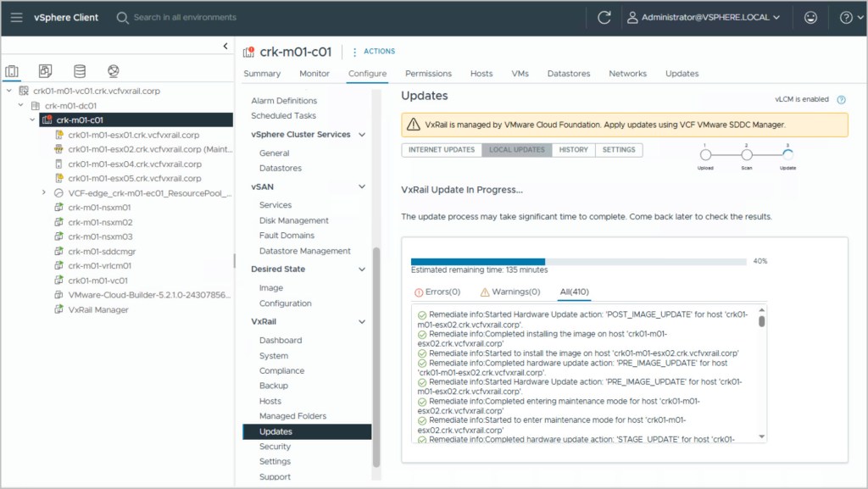
Task: Open the Internet Updates tab
Action: click(x=442, y=150)
